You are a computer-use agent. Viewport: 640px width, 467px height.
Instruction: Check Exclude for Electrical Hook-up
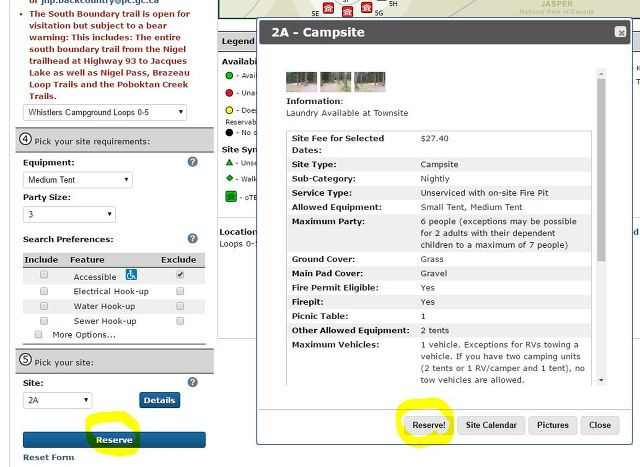pyautogui.click(x=180, y=291)
